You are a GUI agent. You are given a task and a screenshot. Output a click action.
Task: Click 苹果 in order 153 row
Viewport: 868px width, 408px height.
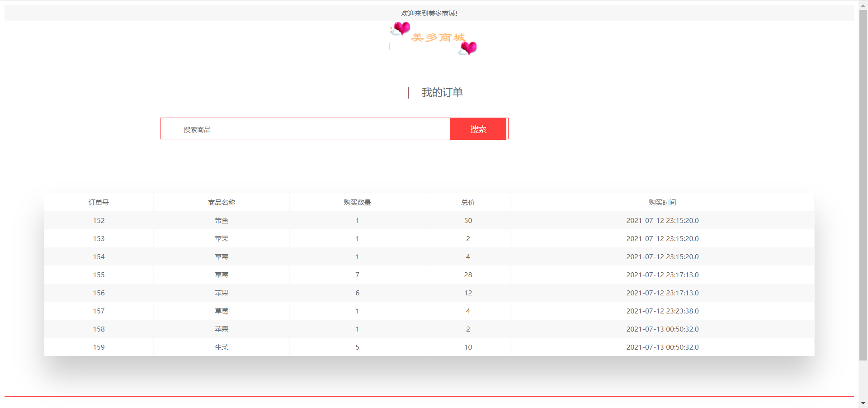(222, 238)
